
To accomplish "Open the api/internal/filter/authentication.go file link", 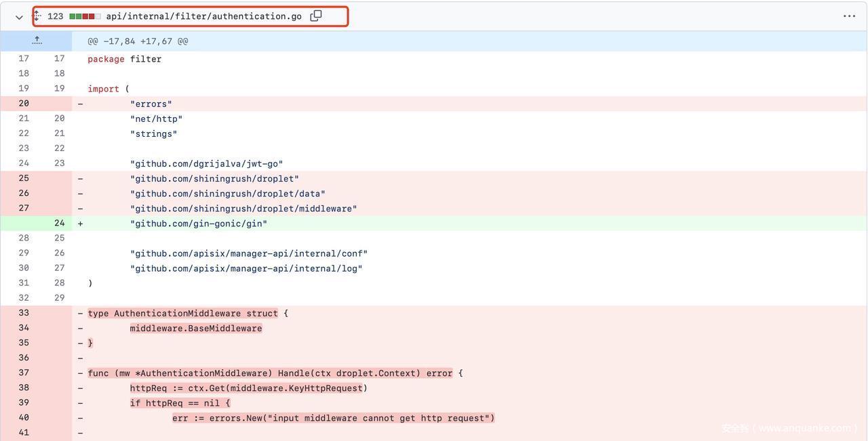I will (x=203, y=16).
